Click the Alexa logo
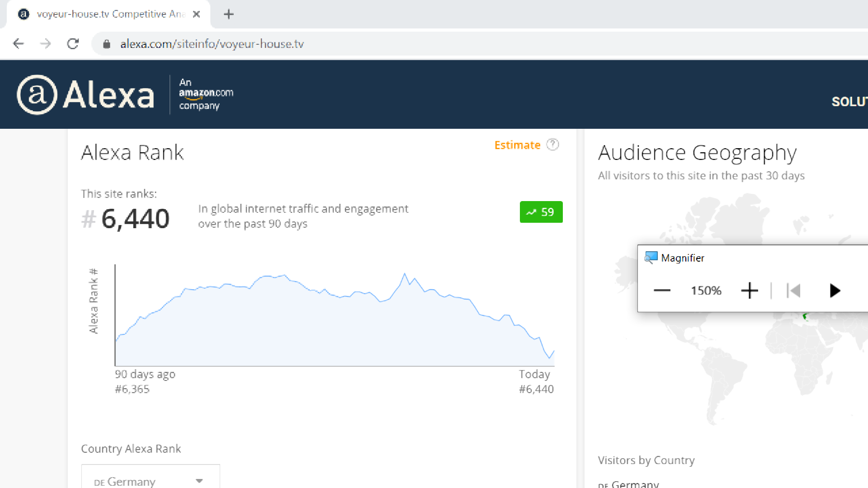Image resolution: width=868 pixels, height=488 pixels. (x=86, y=95)
